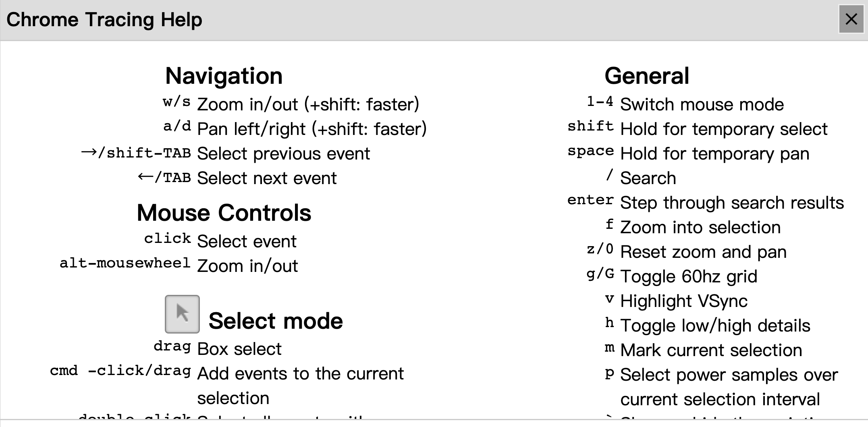The height and width of the screenshot is (427, 868).
Task: Click the 'Hold for temporary select' text
Action: [723, 129]
